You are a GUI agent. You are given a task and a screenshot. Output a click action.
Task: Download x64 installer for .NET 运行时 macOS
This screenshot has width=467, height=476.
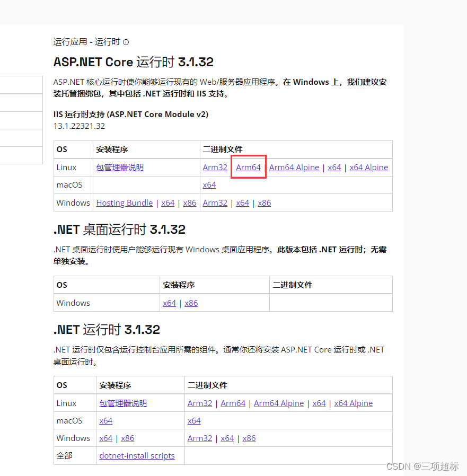click(x=105, y=420)
